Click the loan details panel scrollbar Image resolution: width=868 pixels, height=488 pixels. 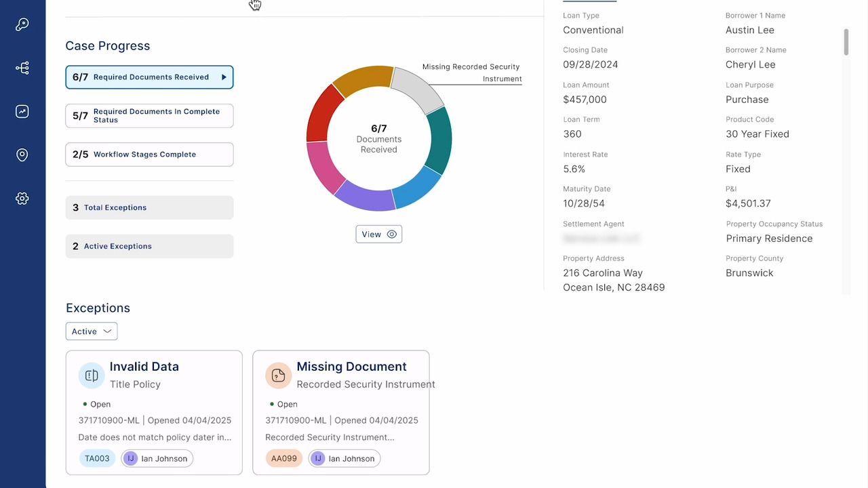(x=846, y=42)
